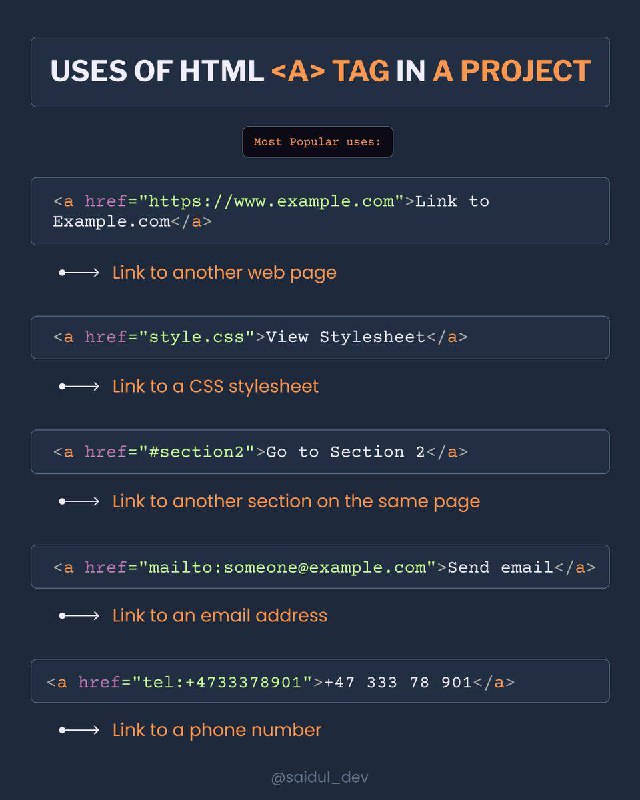The height and width of the screenshot is (800, 640).
Task: Click 'Link to another section on the same page' text
Action: (x=296, y=502)
